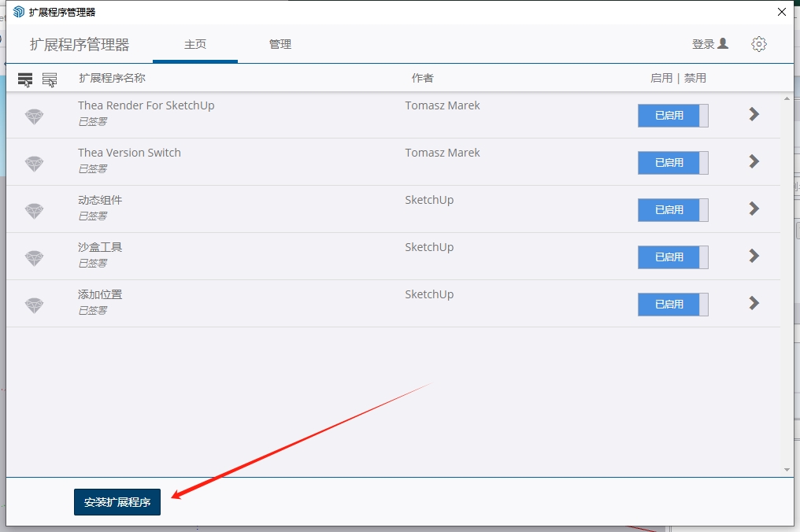Click author SketchUp in 添加位置 row
The height and width of the screenshot is (532, 800).
point(429,294)
